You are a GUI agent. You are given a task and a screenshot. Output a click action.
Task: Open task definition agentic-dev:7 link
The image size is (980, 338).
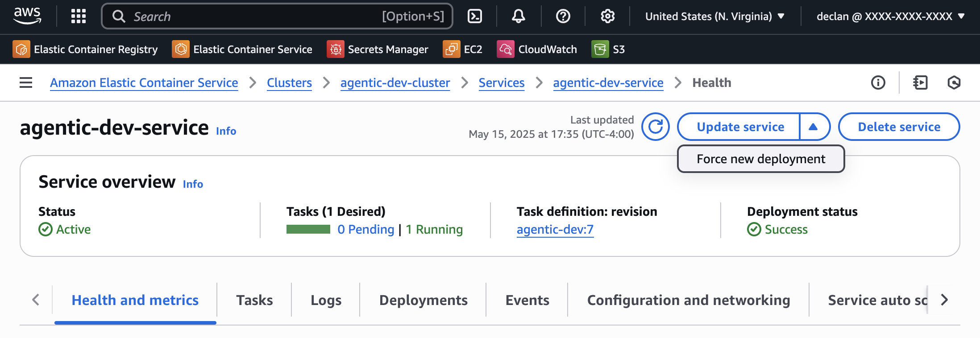555,229
